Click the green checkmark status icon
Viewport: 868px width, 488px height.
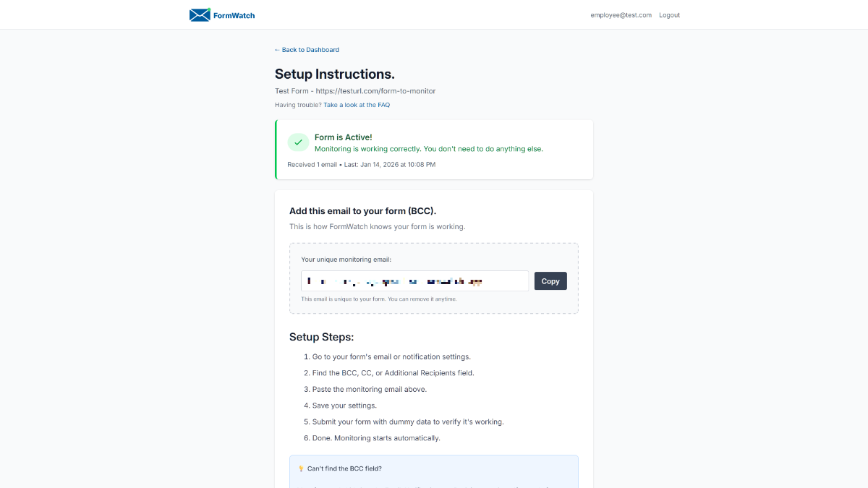coord(298,142)
